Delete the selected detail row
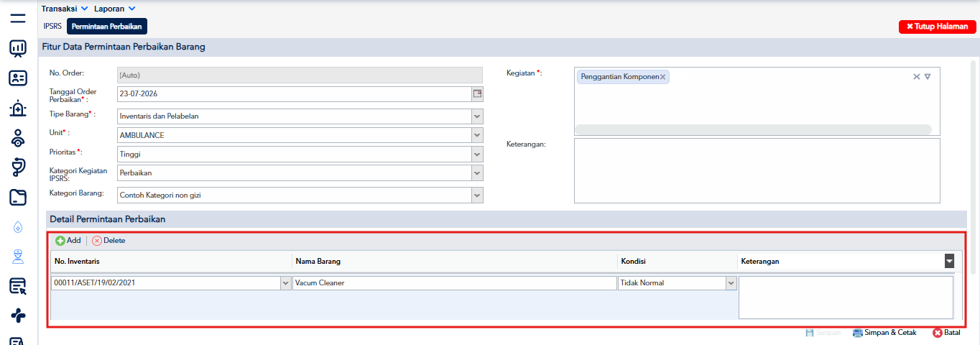The height and width of the screenshot is (345, 980). pyautogui.click(x=108, y=241)
